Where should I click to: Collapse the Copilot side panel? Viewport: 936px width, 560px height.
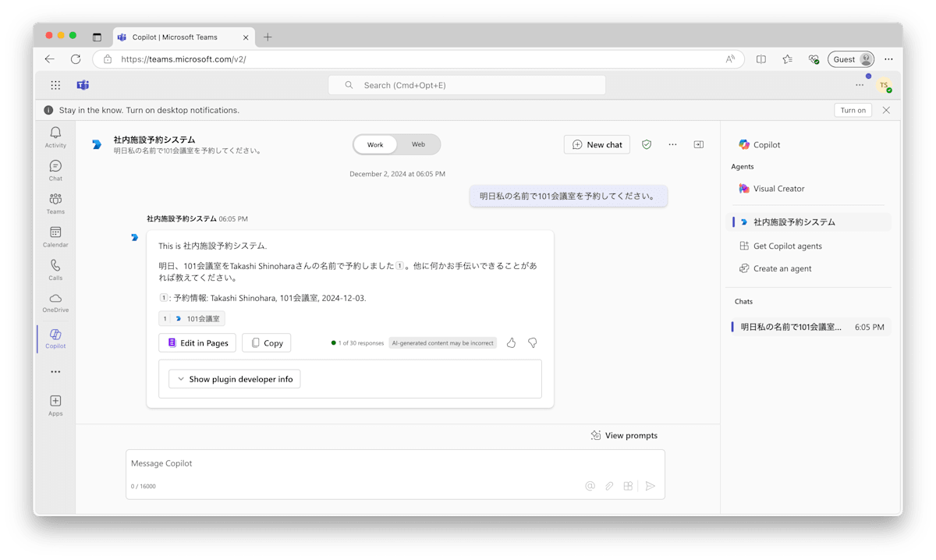point(699,144)
